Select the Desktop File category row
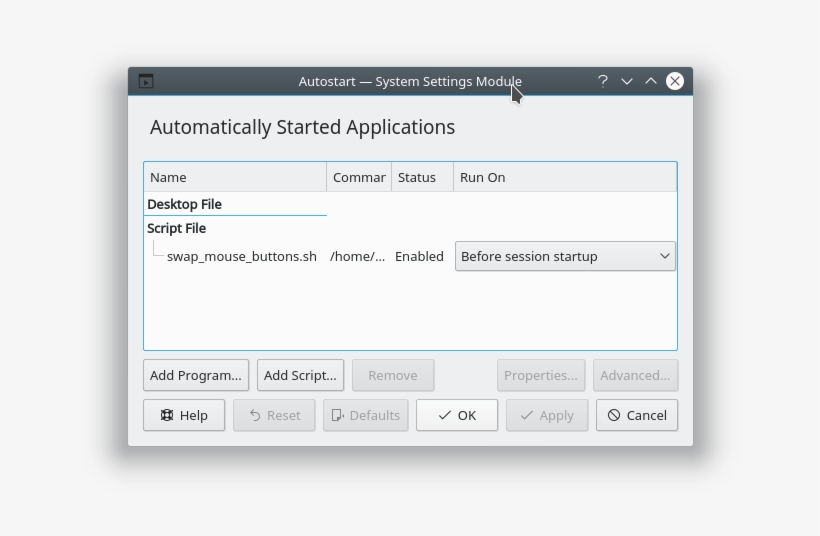This screenshot has width=820, height=536. [185, 204]
